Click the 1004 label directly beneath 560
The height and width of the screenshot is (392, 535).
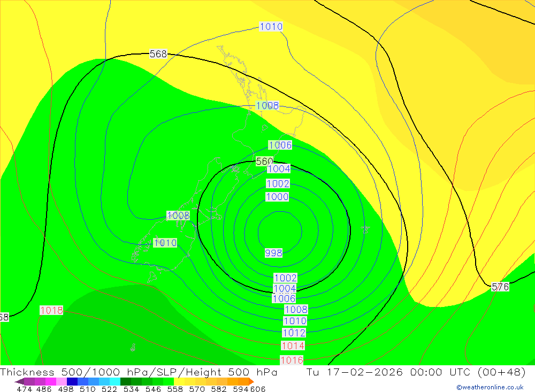(x=279, y=168)
